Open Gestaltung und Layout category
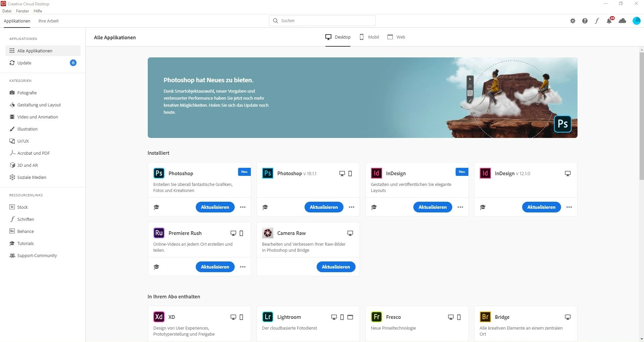 (x=43, y=105)
